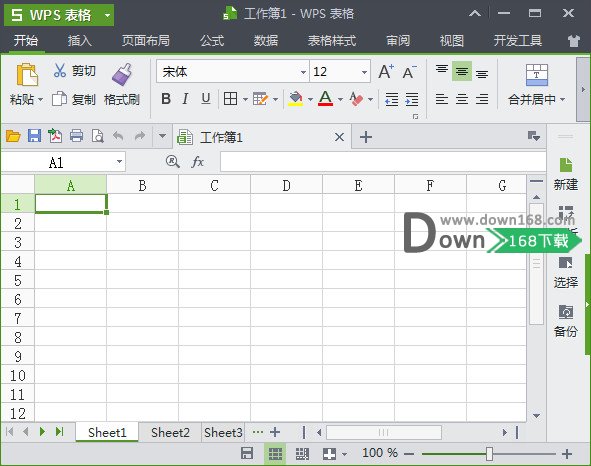Image resolution: width=591 pixels, height=466 pixels.
Task: Click the Paste clipboard icon
Action: (27, 74)
